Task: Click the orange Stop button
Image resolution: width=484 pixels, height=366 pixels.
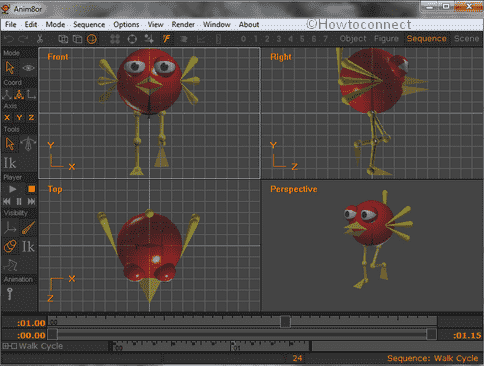Action: (x=31, y=189)
